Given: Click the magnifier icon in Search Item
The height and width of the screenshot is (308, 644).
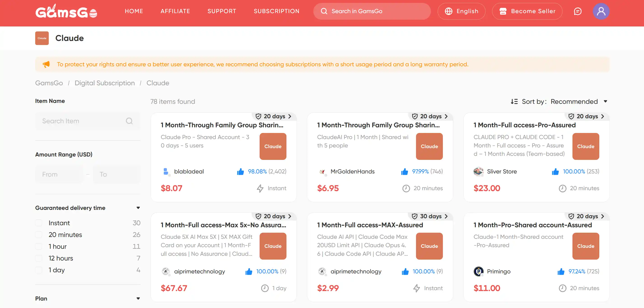Looking at the screenshot, I should 129,121.
